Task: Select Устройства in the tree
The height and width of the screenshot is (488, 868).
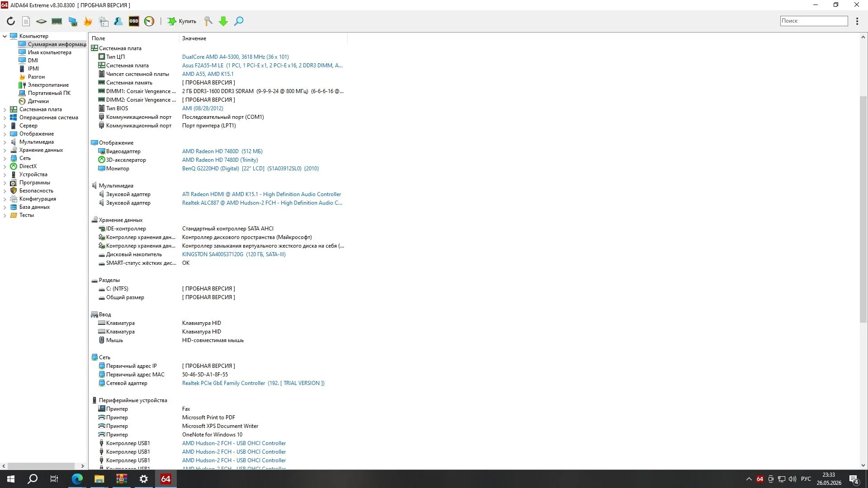Action: pyautogui.click(x=29, y=174)
